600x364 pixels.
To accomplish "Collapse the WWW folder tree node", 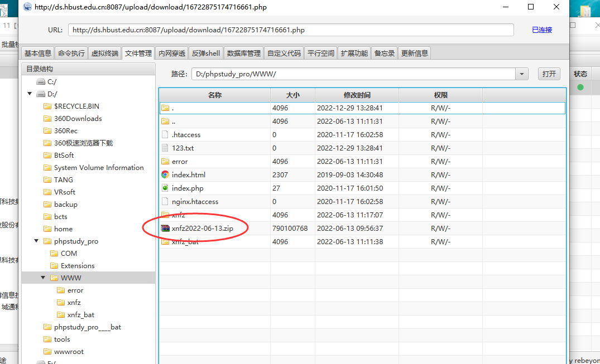I will (43, 278).
